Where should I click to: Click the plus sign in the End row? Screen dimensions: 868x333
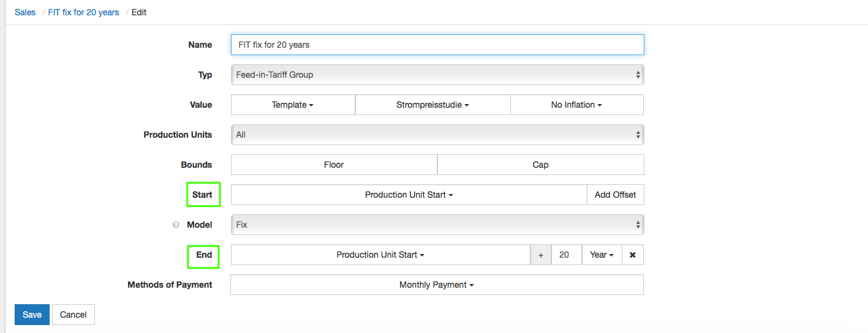540,255
